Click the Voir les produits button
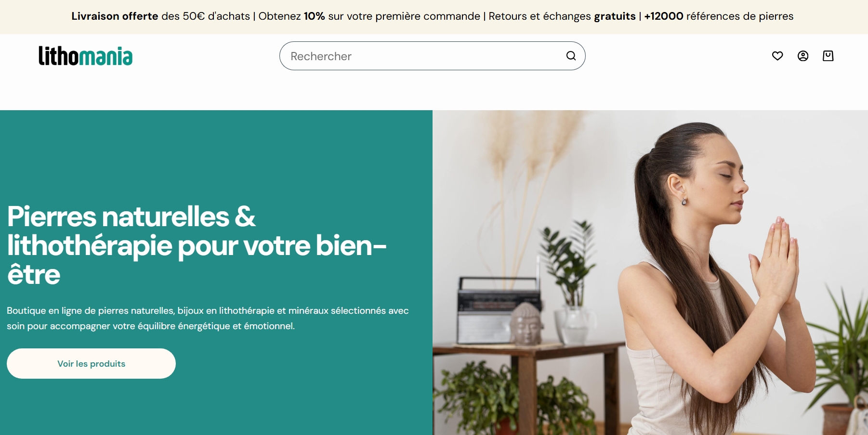868x435 pixels. (x=91, y=364)
